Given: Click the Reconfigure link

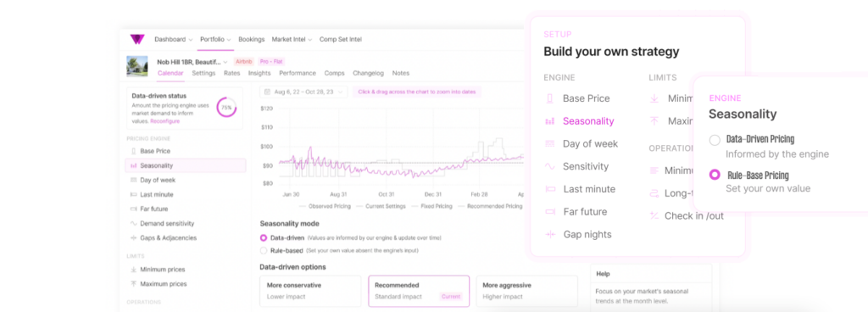Looking at the screenshot, I should [165, 120].
